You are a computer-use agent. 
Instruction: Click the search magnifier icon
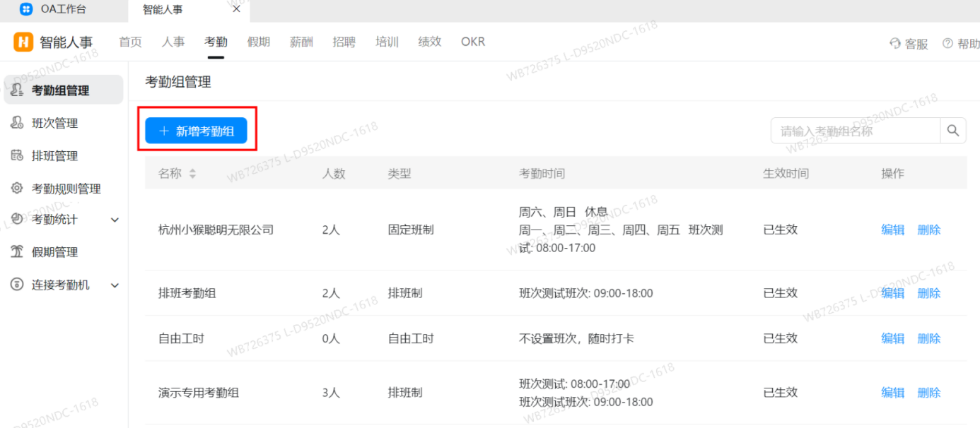tap(952, 130)
